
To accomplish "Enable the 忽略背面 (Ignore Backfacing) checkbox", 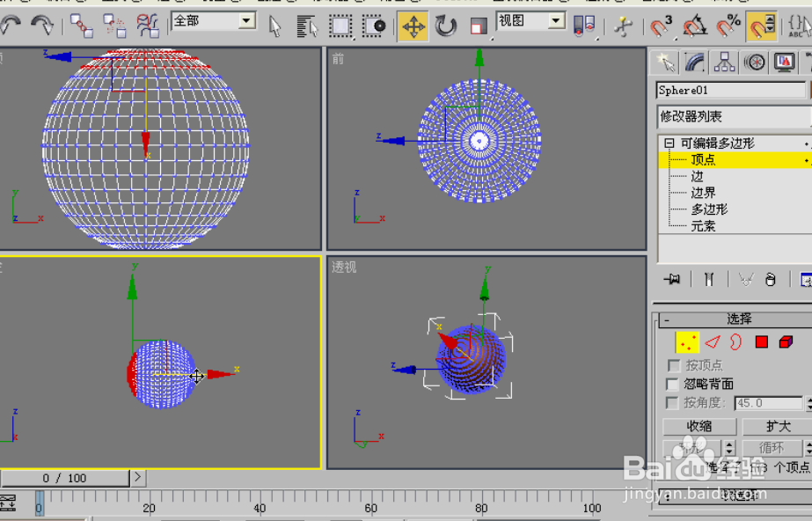I will pos(674,384).
